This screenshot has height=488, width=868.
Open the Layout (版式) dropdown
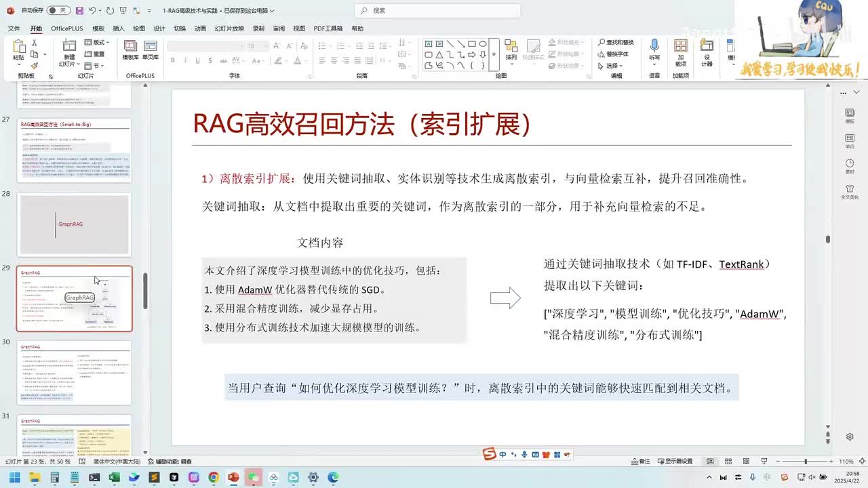pos(96,43)
